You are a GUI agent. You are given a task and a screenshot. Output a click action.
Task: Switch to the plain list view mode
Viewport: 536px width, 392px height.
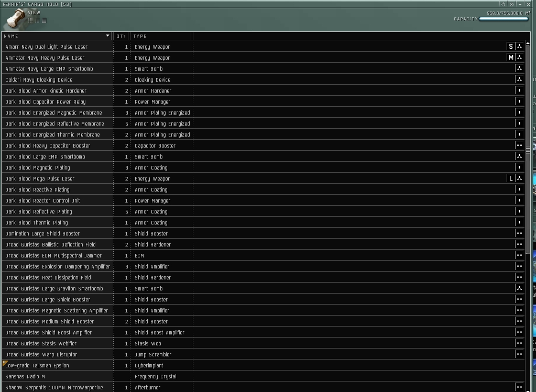coord(44,20)
